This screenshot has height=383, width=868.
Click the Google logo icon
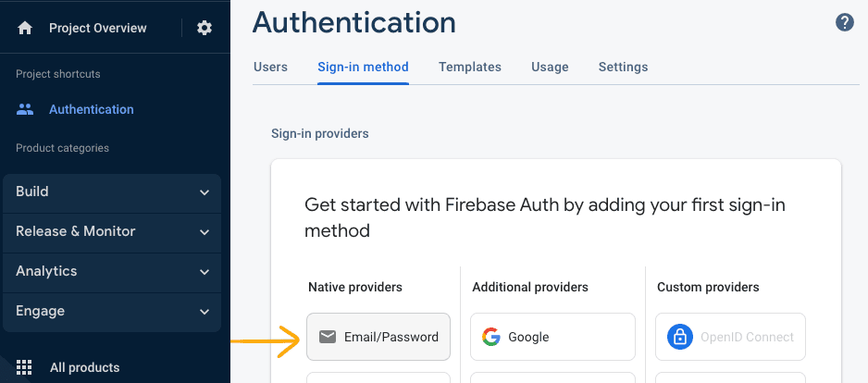point(490,337)
